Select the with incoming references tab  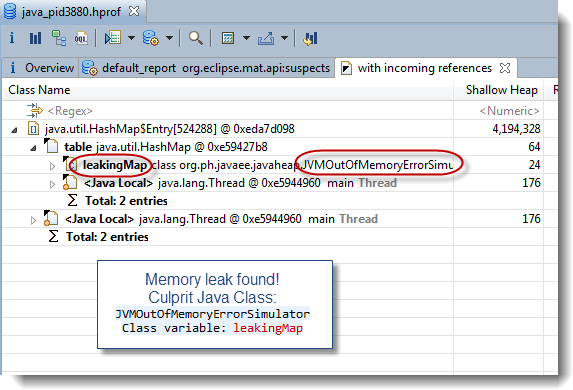pos(425,68)
